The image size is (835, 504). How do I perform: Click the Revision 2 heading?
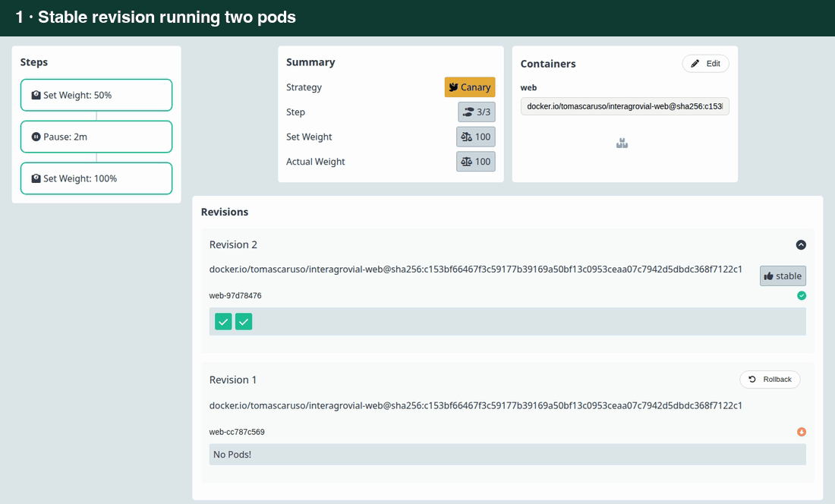[x=233, y=245]
